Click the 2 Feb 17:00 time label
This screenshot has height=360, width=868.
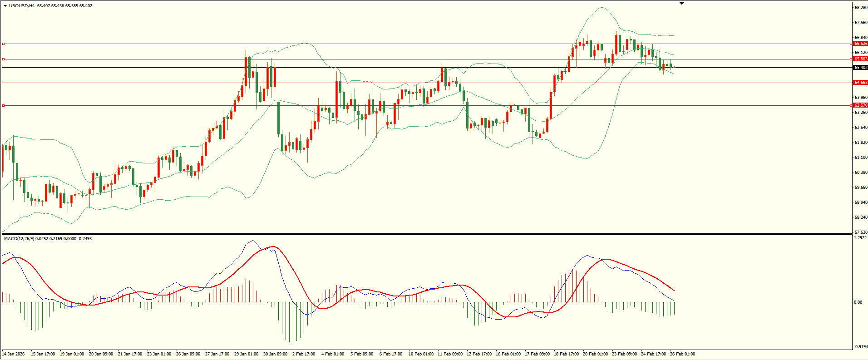(304, 354)
